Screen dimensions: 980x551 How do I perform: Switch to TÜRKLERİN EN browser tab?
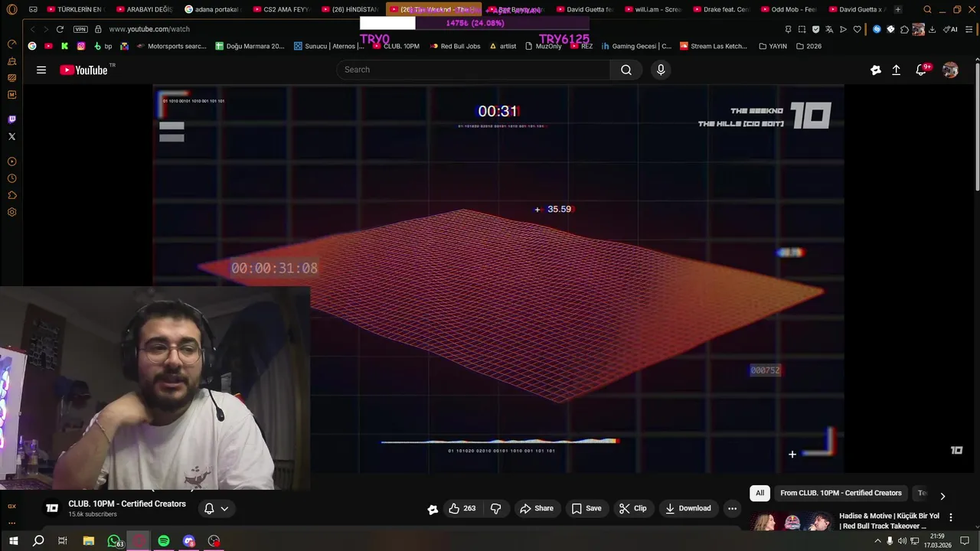(74, 9)
